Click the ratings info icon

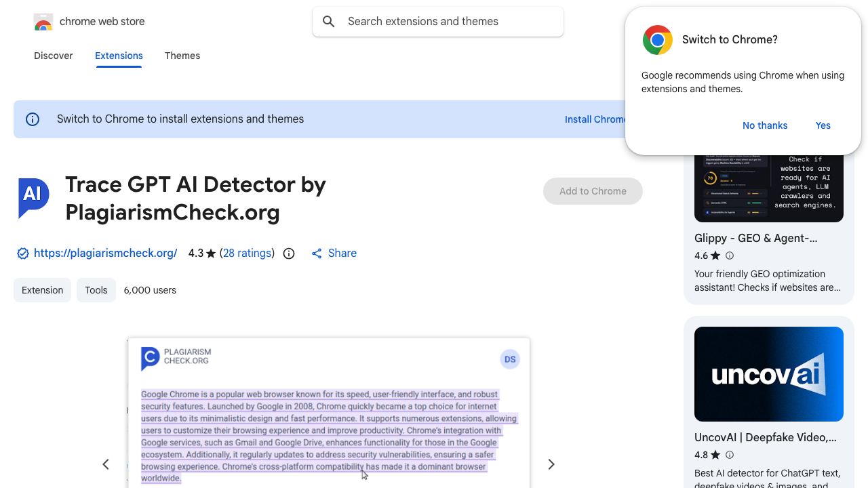[289, 253]
